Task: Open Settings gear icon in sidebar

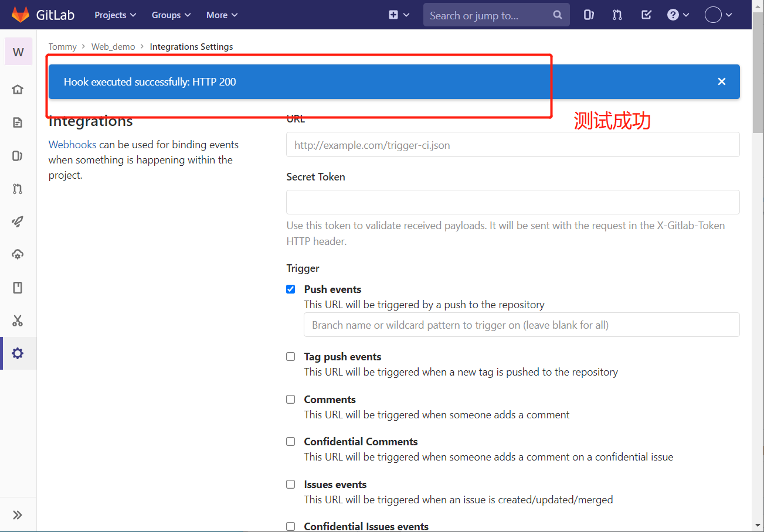Action: (x=18, y=353)
